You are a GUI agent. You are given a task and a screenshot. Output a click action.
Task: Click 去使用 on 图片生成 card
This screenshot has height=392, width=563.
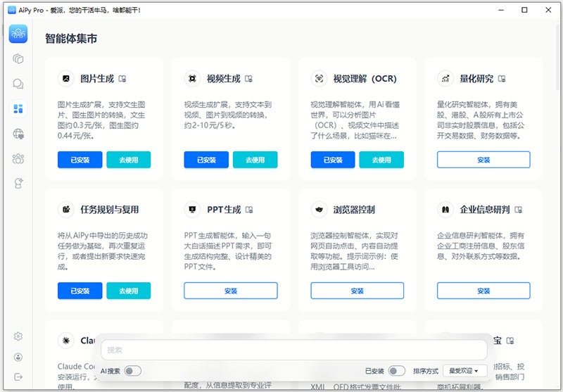pos(129,160)
